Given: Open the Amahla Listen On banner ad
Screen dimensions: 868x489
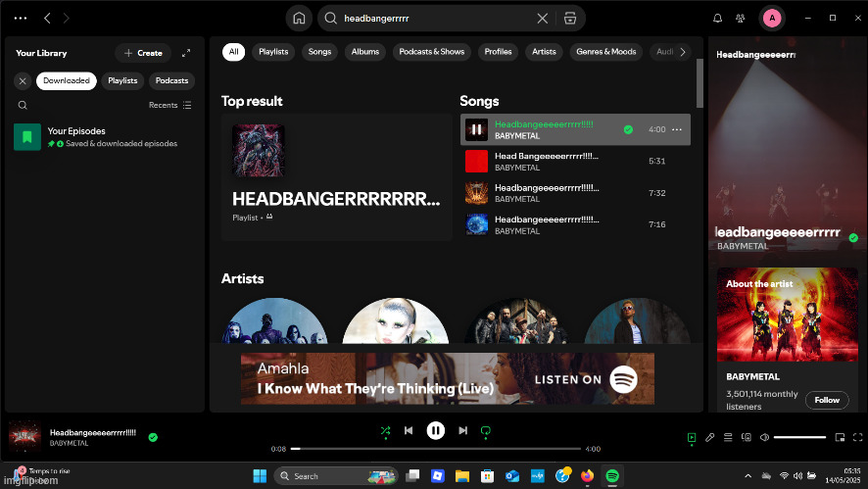Looking at the screenshot, I should pos(448,379).
